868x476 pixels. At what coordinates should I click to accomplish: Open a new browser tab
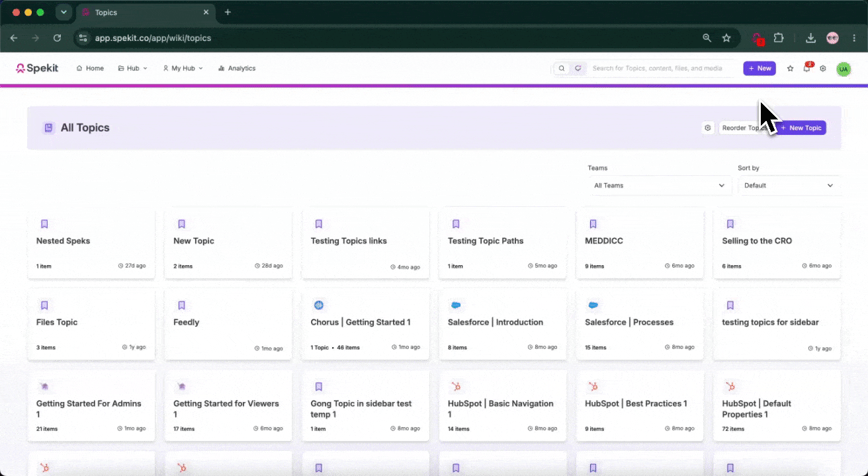(x=228, y=12)
